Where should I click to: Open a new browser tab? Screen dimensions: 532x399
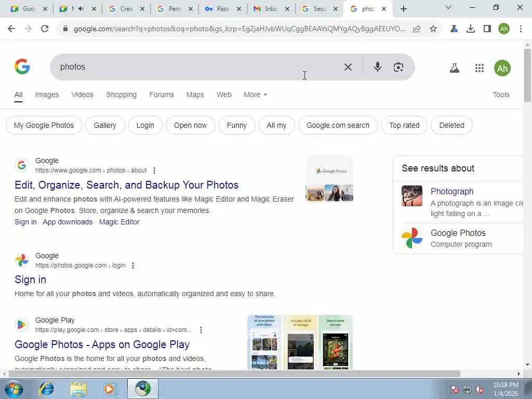[403, 9]
